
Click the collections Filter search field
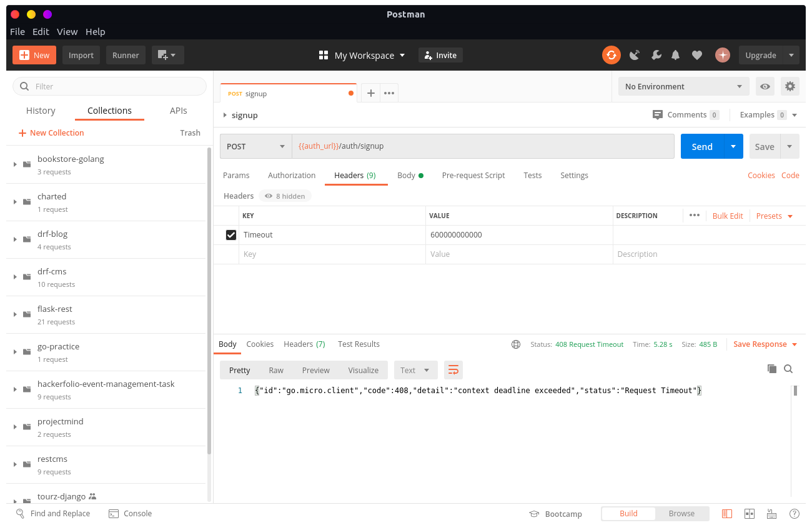109,86
